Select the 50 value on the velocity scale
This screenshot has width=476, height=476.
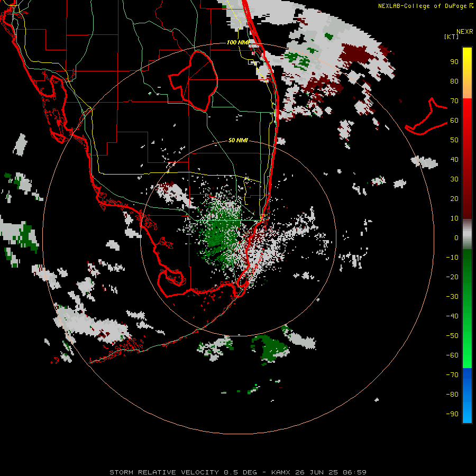pyautogui.click(x=454, y=140)
